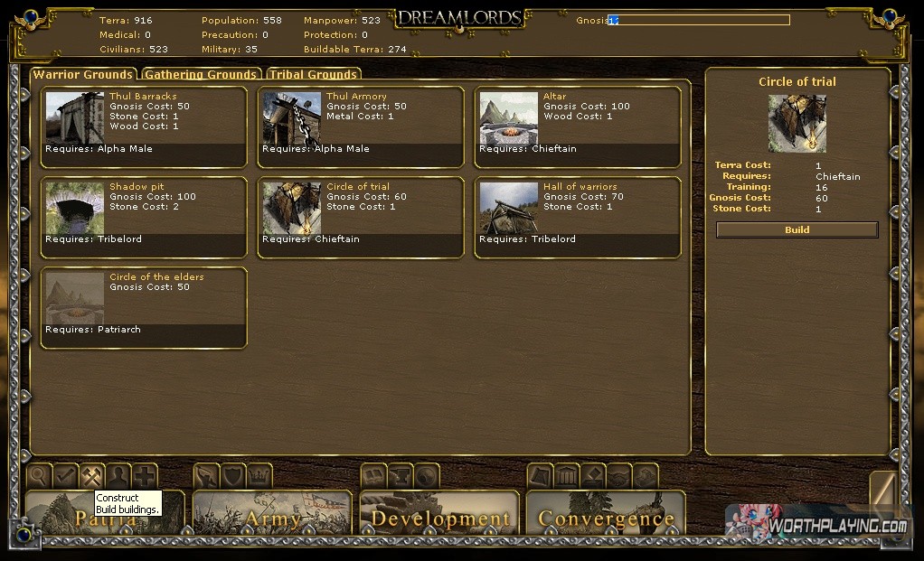Open the Tribal Grounds tab
The height and width of the screenshot is (561, 924).
pyautogui.click(x=313, y=75)
